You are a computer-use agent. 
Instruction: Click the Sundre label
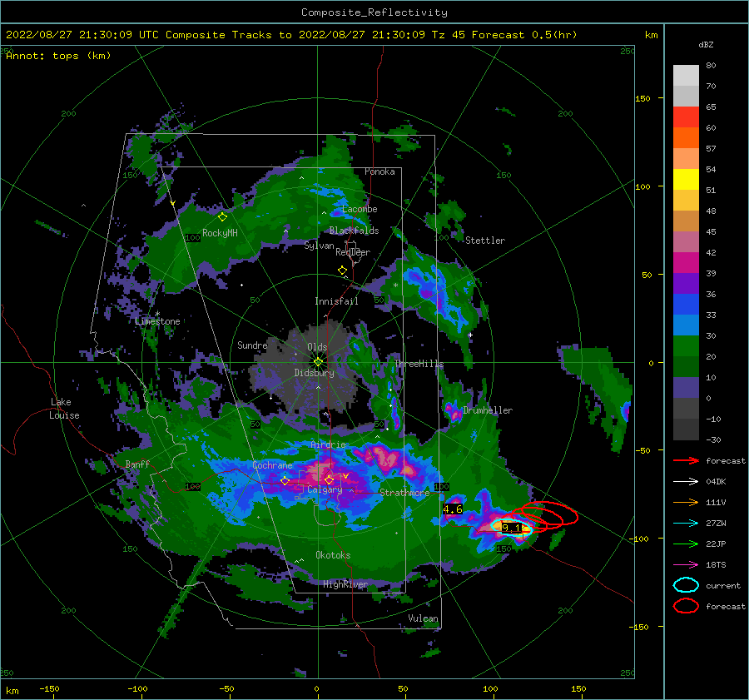tap(252, 345)
